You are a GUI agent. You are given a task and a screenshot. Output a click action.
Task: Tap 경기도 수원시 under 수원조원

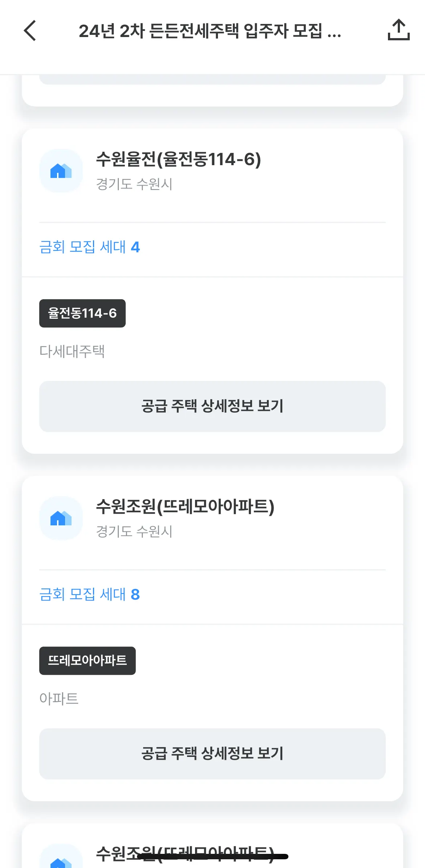click(x=134, y=531)
